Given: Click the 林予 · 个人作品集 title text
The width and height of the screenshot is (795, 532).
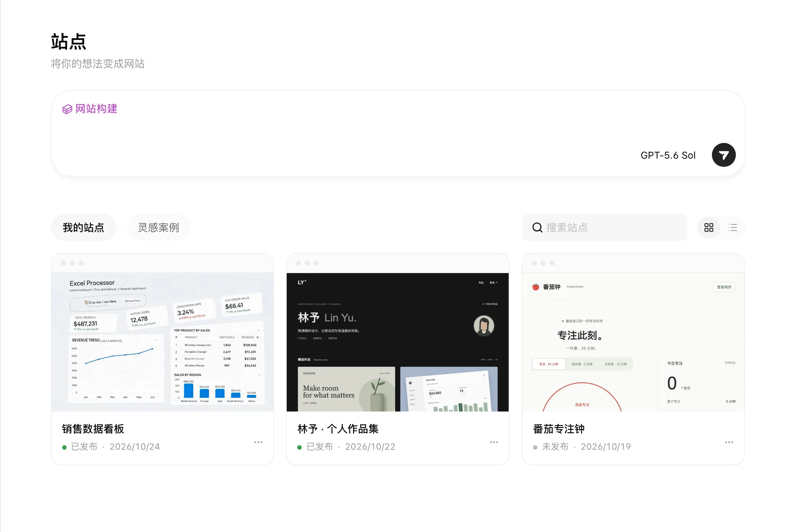Looking at the screenshot, I should (338, 429).
